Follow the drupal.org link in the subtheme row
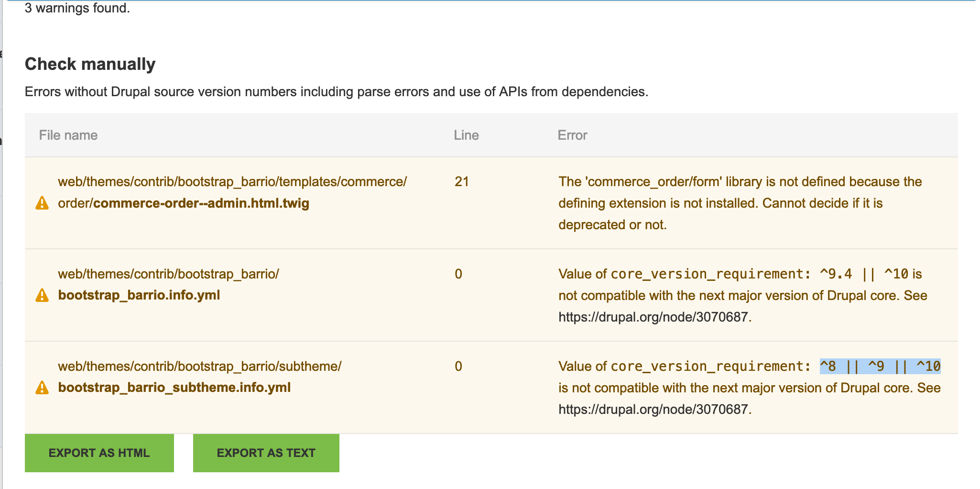Image resolution: width=980 pixels, height=489 pixels. pyautogui.click(x=653, y=409)
